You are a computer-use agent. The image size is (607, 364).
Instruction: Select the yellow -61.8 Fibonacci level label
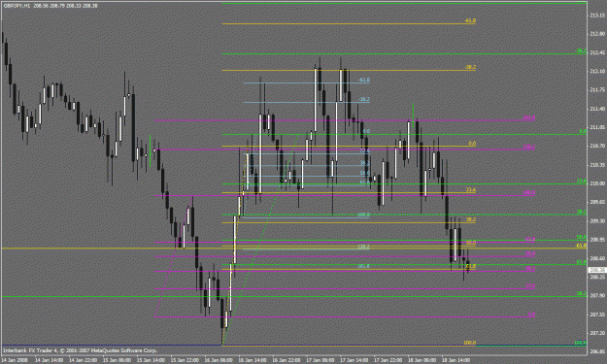point(470,20)
